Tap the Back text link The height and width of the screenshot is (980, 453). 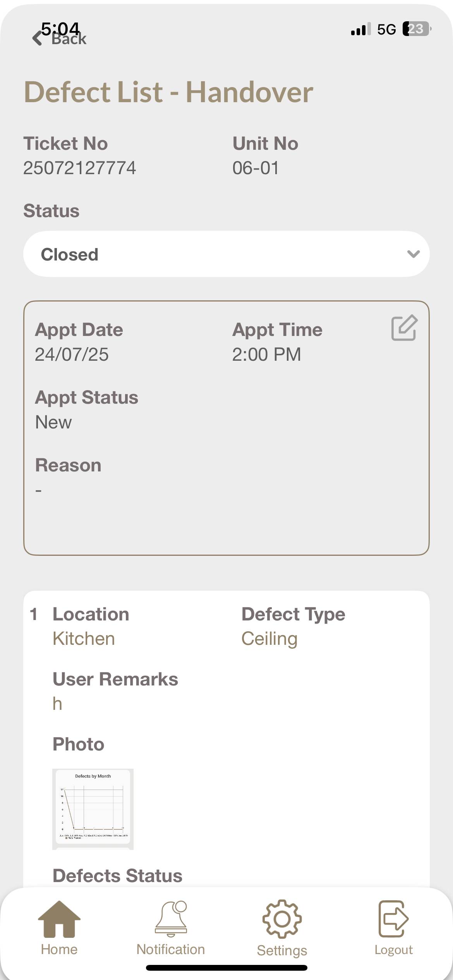click(69, 39)
